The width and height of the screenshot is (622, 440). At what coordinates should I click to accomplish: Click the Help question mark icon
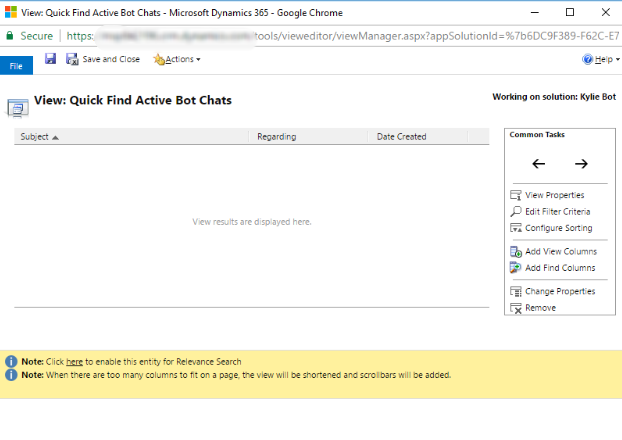[x=587, y=59]
